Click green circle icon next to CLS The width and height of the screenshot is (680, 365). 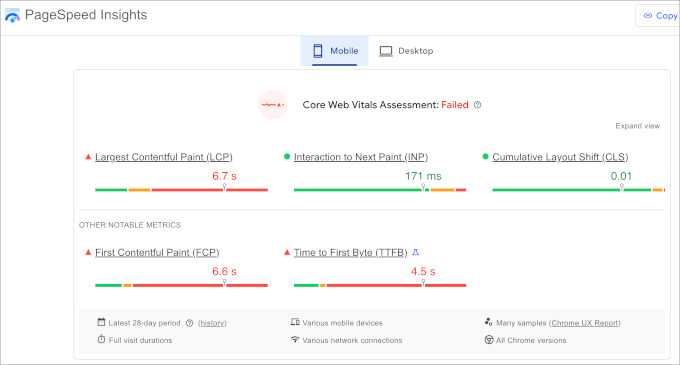pyautogui.click(x=485, y=156)
